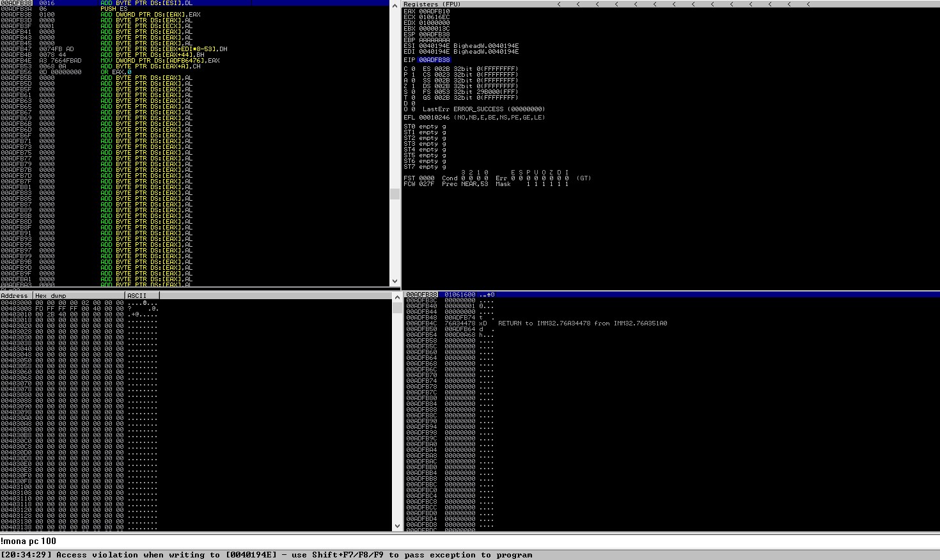Click the Address column header in dump pane
940x560 pixels.
pos(17,295)
